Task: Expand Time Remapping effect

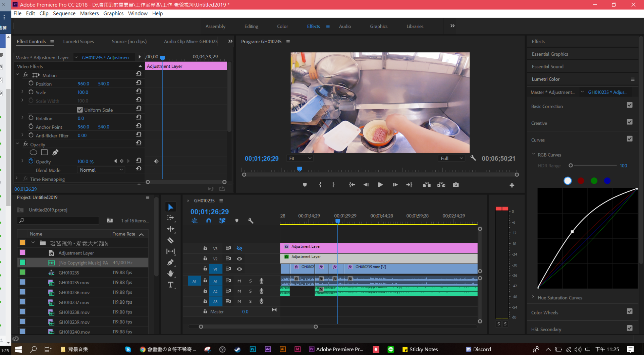Action: (x=17, y=178)
